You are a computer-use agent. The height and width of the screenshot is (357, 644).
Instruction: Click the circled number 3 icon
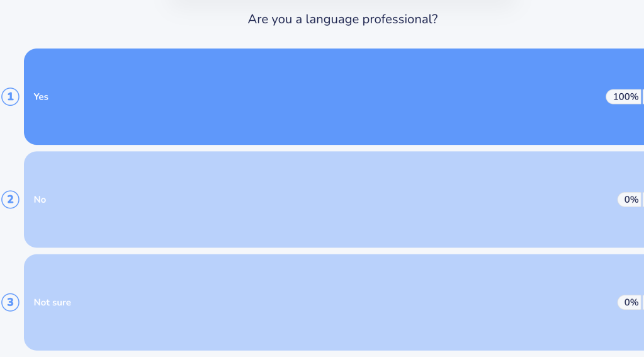(10, 302)
